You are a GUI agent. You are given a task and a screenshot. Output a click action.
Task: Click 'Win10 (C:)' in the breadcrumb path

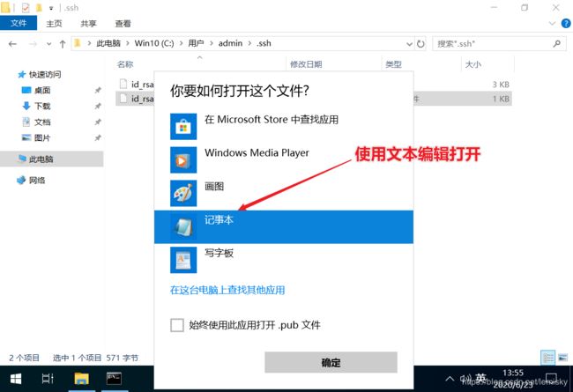(154, 43)
